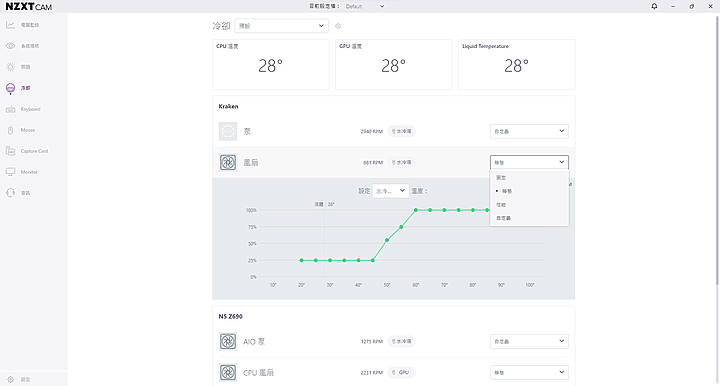The image size is (720, 386).
Task: Open Settings gear at sidebar bottom
Action: (11, 380)
